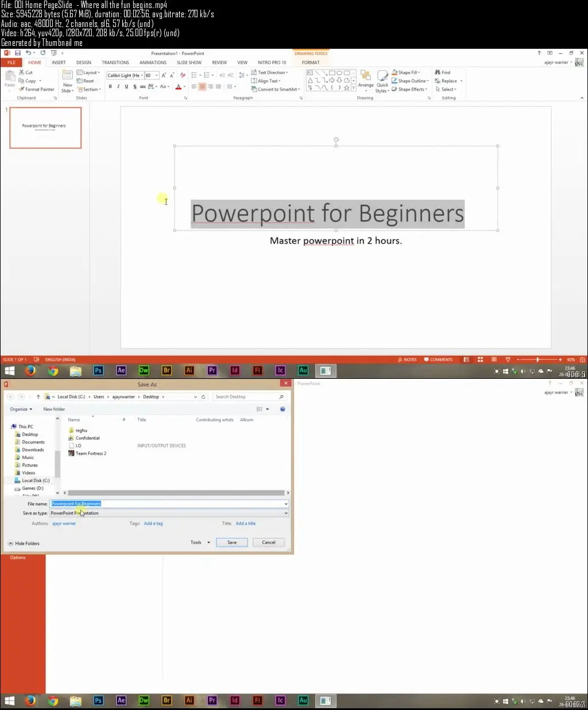
Task: Toggle Justify paragraph alignment
Action: click(218, 87)
